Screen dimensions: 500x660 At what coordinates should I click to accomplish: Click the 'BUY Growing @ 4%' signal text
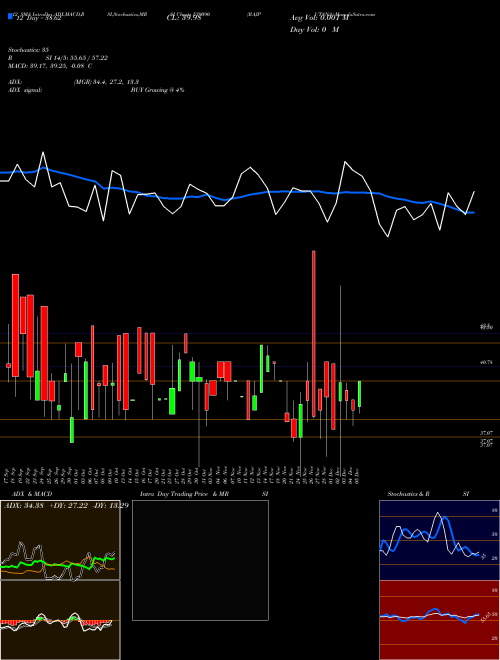tap(157, 90)
